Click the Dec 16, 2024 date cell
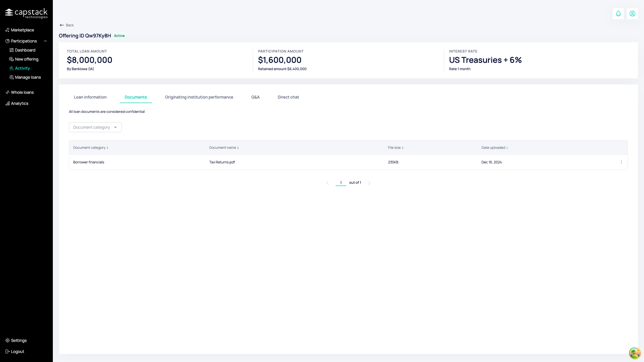This screenshot has height=362, width=644. point(492,162)
